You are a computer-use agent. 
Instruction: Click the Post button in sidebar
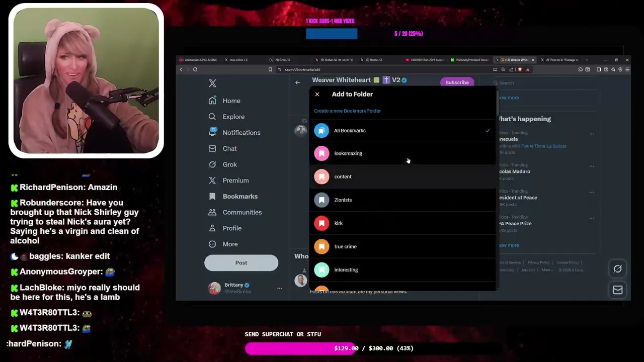tap(241, 263)
